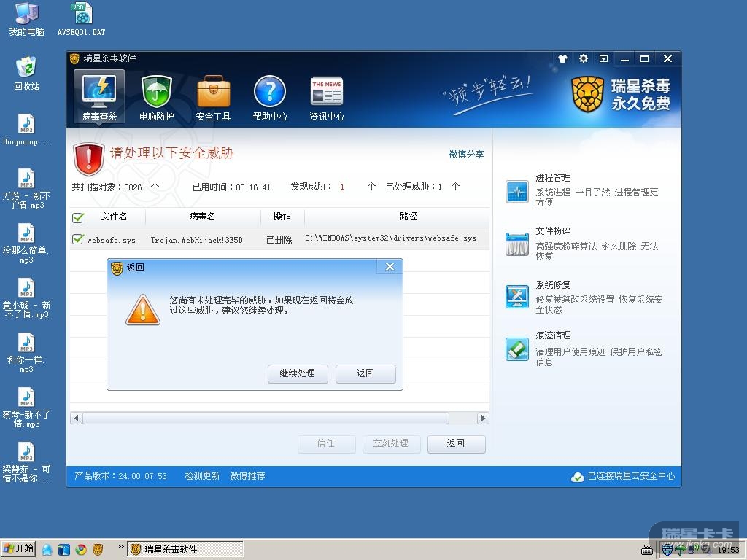
Task: Click 继续处理 button in dialog
Action: 298,373
